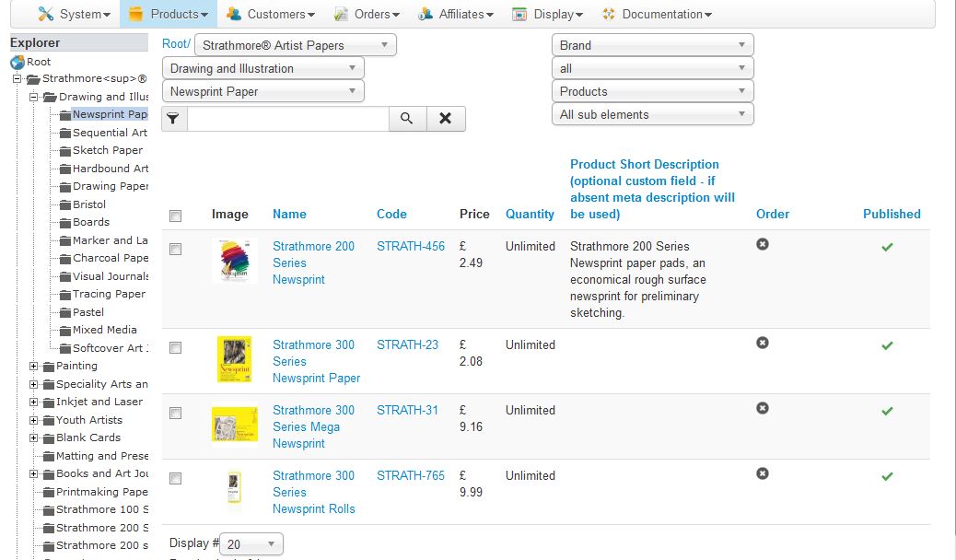956x560 pixels.
Task: Click Bristol folder icon in tree
Action: coord(65,205)
